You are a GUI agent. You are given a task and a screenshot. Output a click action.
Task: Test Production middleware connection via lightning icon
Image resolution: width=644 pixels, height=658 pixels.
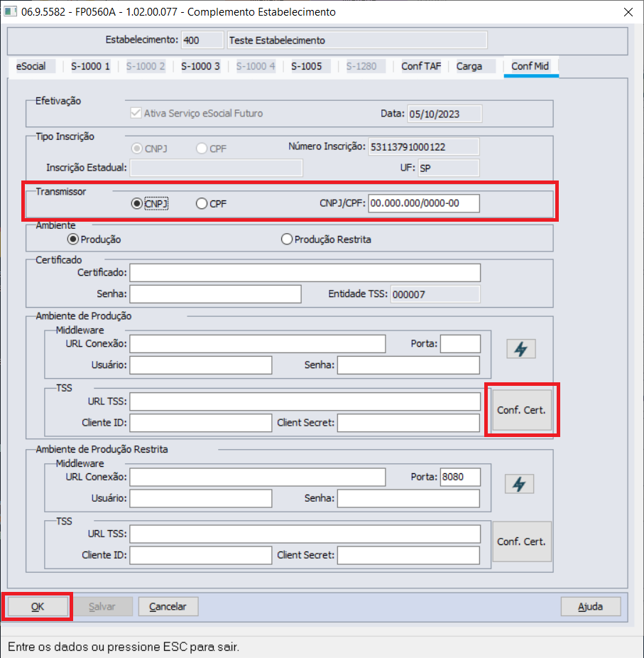520,349
